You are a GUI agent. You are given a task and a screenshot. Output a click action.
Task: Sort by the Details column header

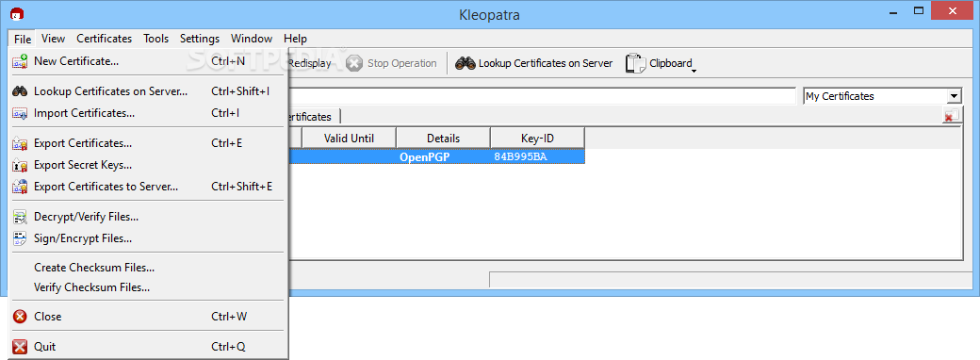coord(443,139)
